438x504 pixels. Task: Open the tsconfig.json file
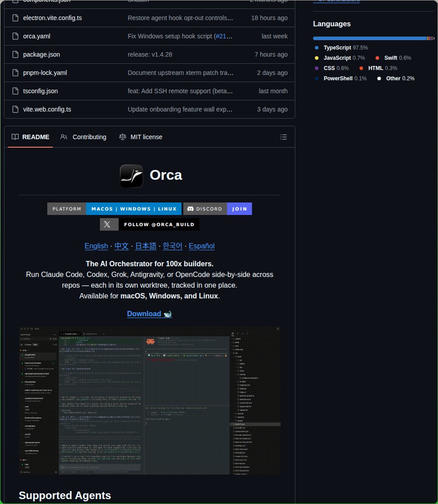pos(41,91)
